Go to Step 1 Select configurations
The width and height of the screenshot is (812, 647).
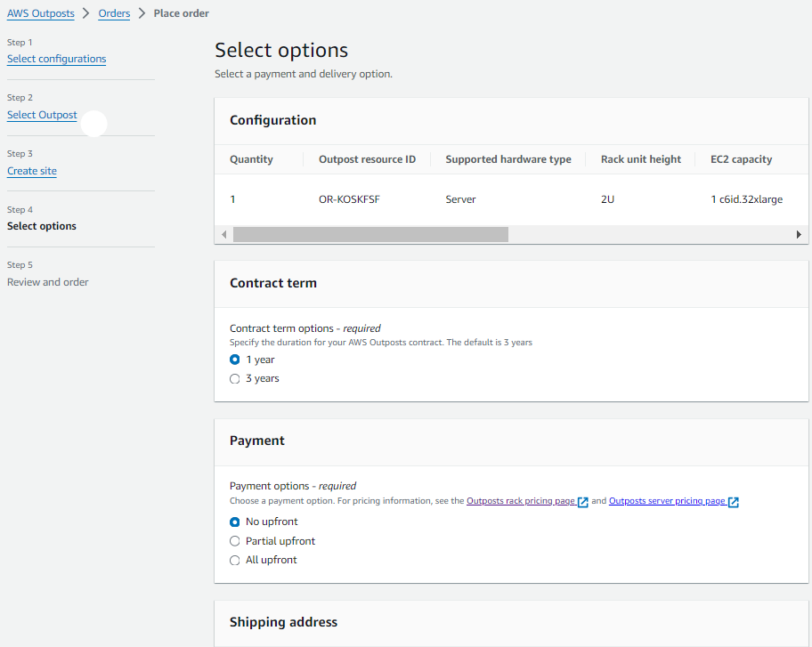[56, 59]
